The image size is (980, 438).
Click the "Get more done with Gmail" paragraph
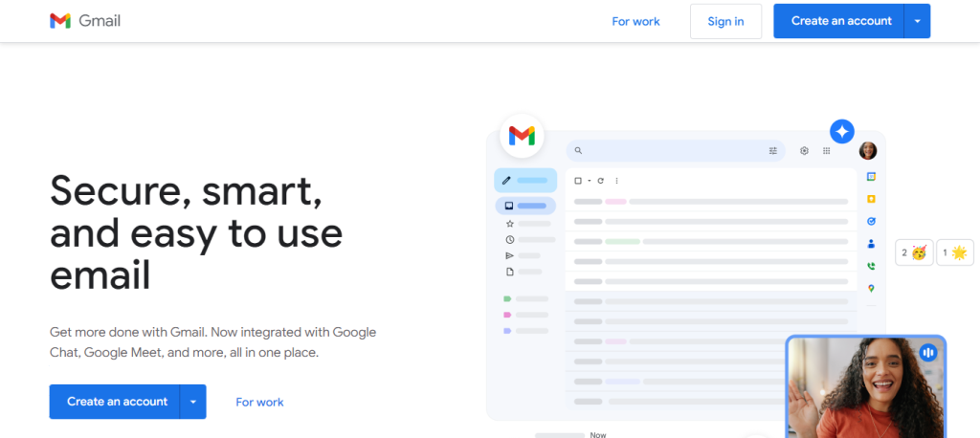tap(212, 341)
